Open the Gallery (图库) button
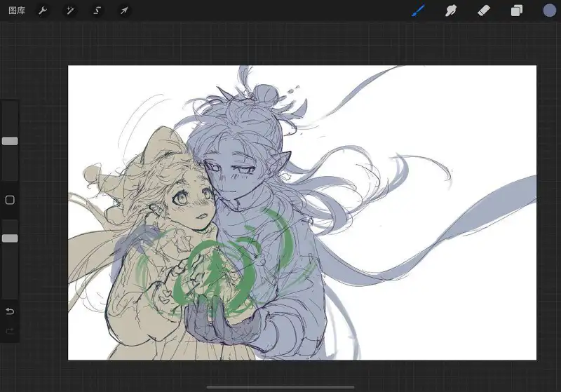 click(x=17, y=11)
